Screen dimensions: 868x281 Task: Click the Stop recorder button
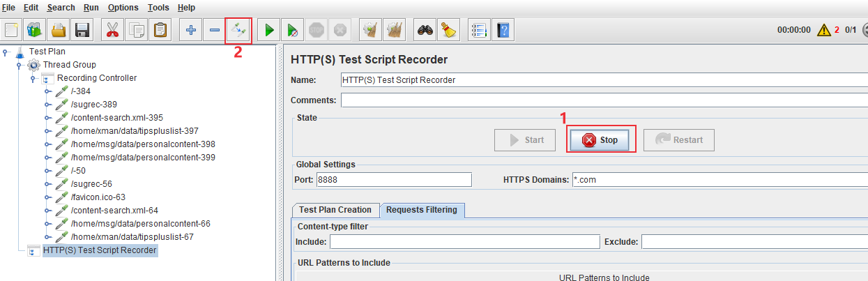click(601, 140)
